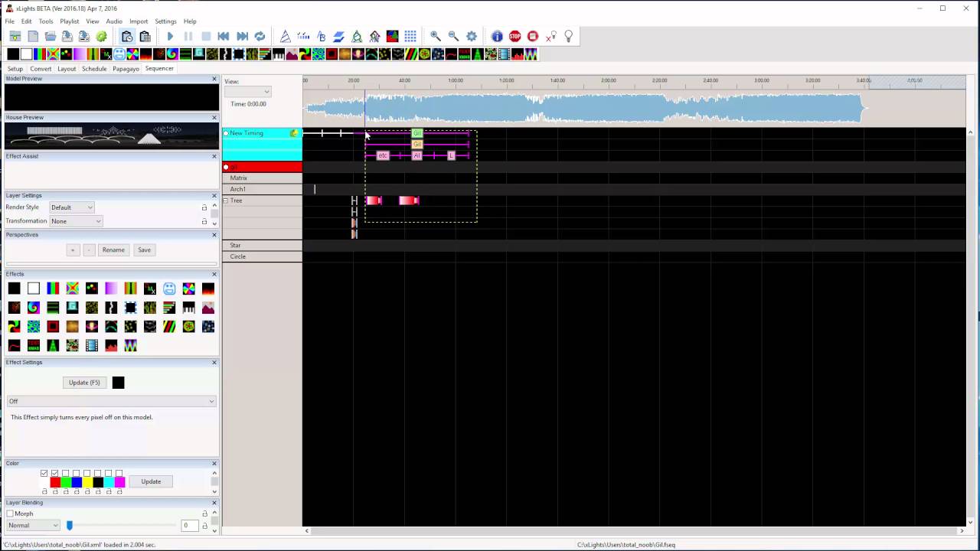
Task: Click the red STOP sign icon
Action: (514, 36)
